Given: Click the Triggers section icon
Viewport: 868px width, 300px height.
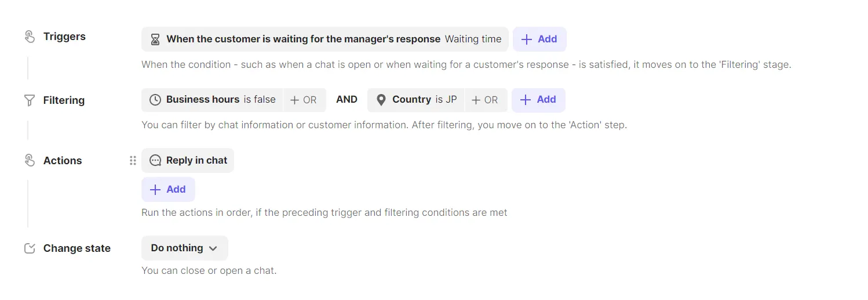Looking at the screenshot, I should [30, 37].
